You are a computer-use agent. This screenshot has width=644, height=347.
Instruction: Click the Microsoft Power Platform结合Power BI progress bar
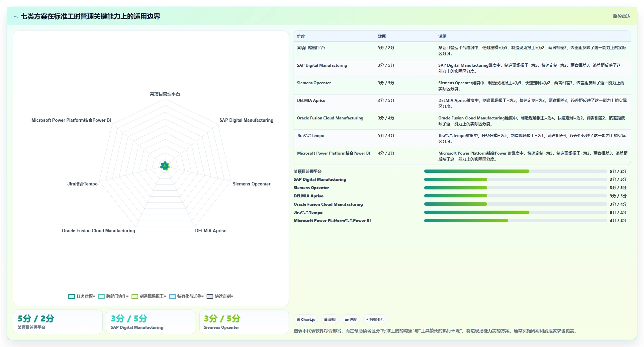coord(515,221)
